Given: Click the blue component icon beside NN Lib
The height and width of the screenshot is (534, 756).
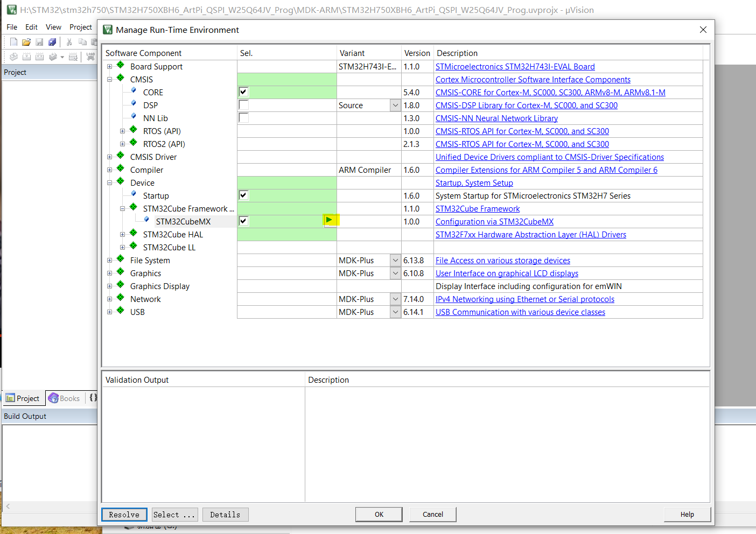Looking at the screenshot, I should [x=134, y=116].
